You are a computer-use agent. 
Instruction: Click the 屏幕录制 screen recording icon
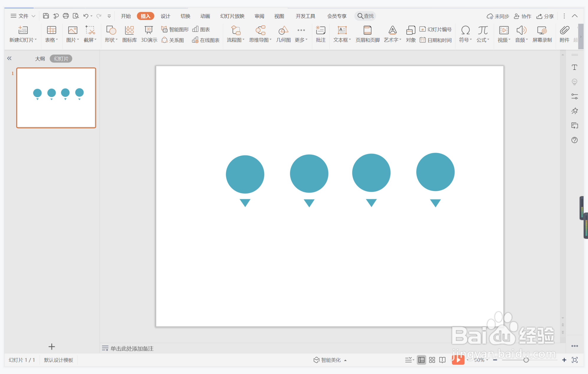coord(542,31)
